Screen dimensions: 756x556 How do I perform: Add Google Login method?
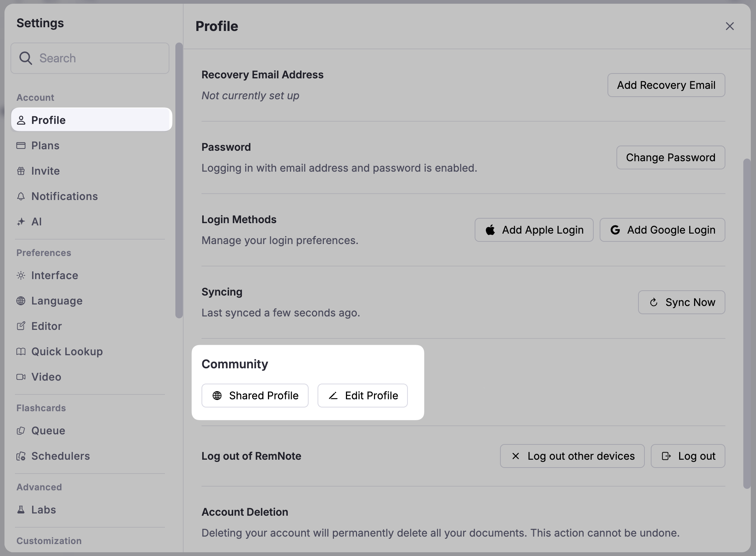click(x=662, y=230)
